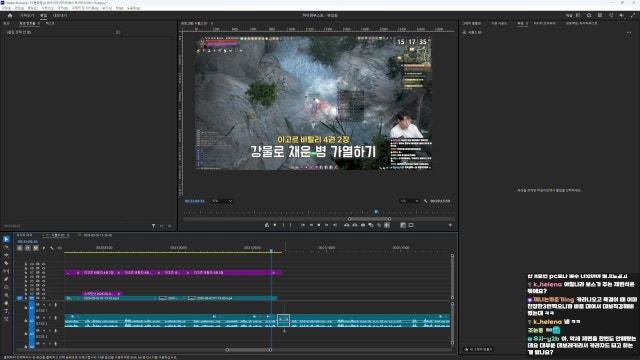640x360 pixels.
Task: Open the first menu in the menu bar
Action: click(x=6, y=8)
